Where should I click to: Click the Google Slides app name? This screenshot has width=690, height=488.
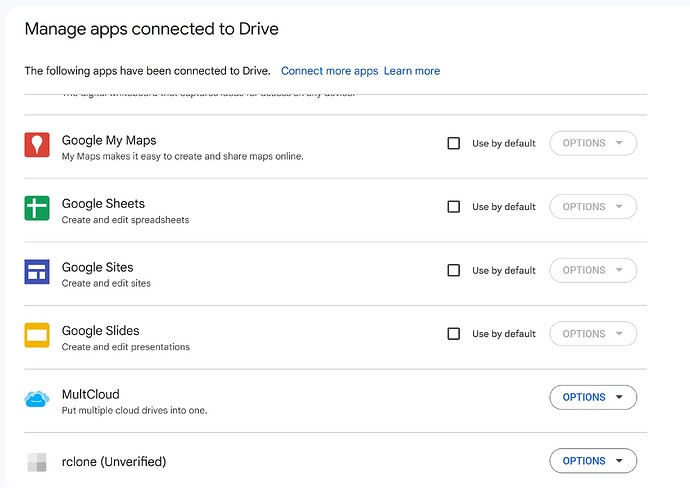point(100,330)
